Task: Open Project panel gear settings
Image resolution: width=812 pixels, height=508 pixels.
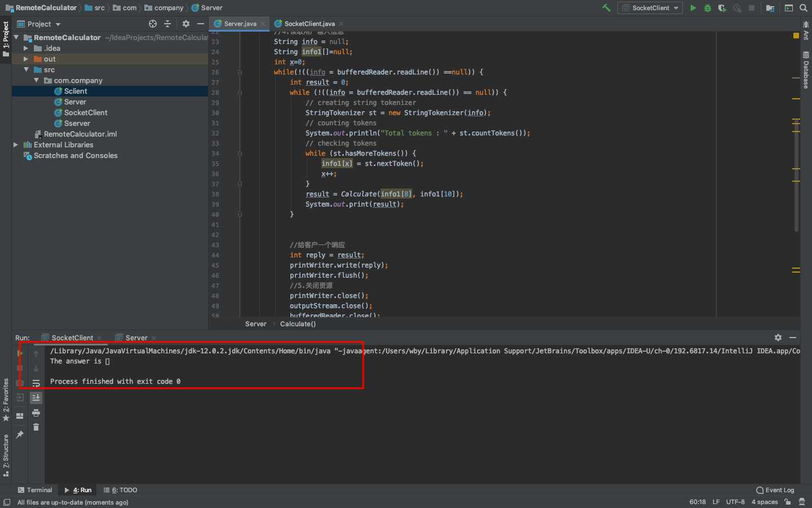Action: (x=186, y=24)
